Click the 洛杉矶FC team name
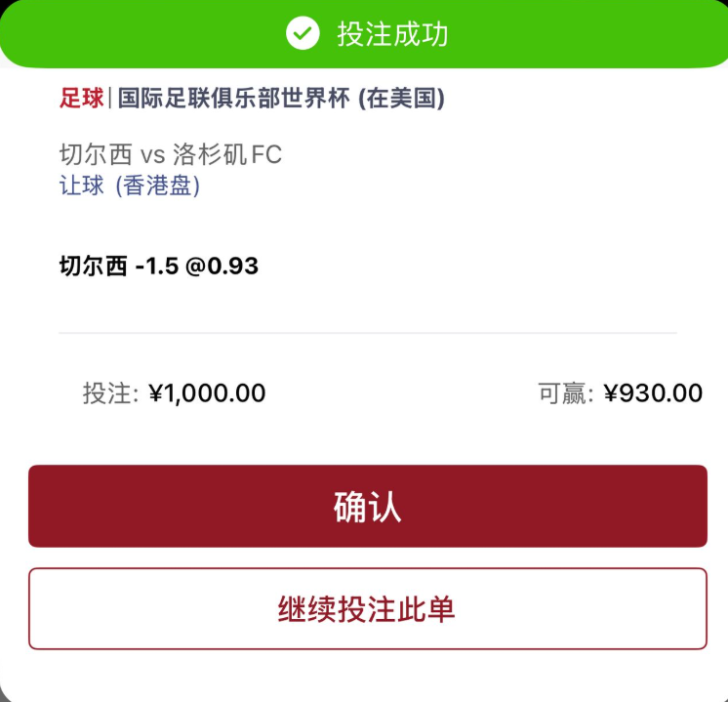The image size is (728, 702). pyautogui.click(x=227, y=154)
